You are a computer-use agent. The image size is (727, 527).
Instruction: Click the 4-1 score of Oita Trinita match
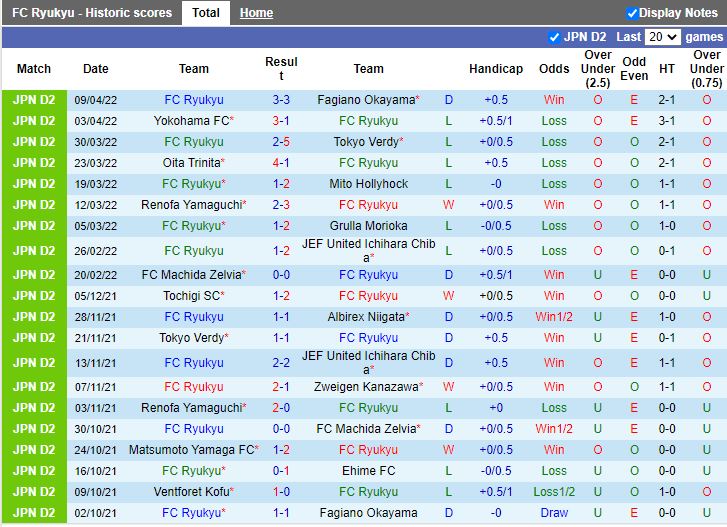click(x=281, y=163)
